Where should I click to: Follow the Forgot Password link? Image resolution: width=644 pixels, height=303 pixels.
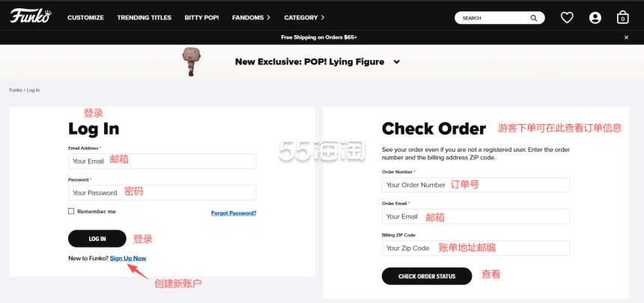[234, 213]
